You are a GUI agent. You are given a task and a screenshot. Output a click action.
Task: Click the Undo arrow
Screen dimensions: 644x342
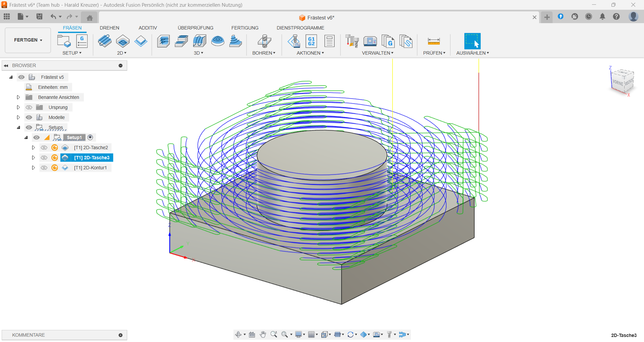click(53, 16)
